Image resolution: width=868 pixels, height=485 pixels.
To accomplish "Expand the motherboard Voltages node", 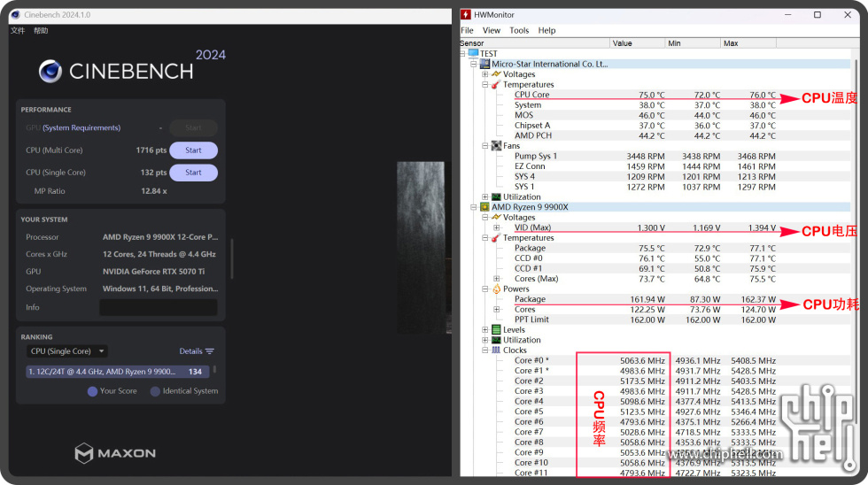I will coord(485,74).
